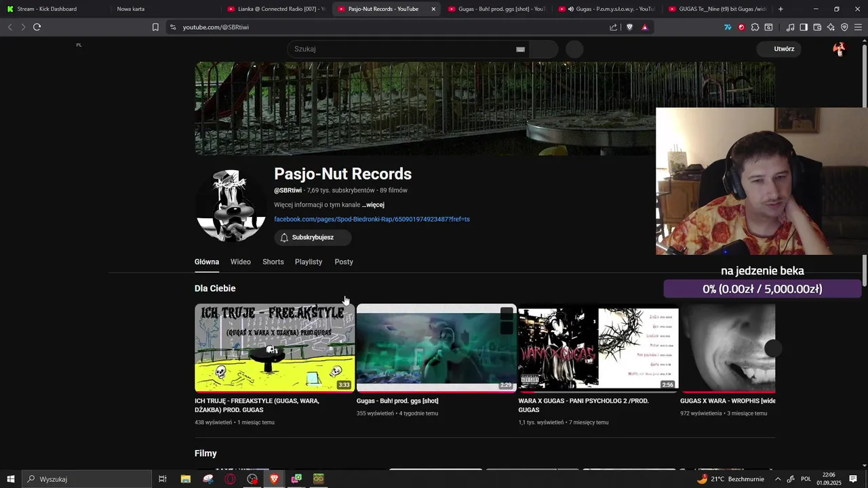Click the Dla Ciebie section heading

tap(215, 288)
